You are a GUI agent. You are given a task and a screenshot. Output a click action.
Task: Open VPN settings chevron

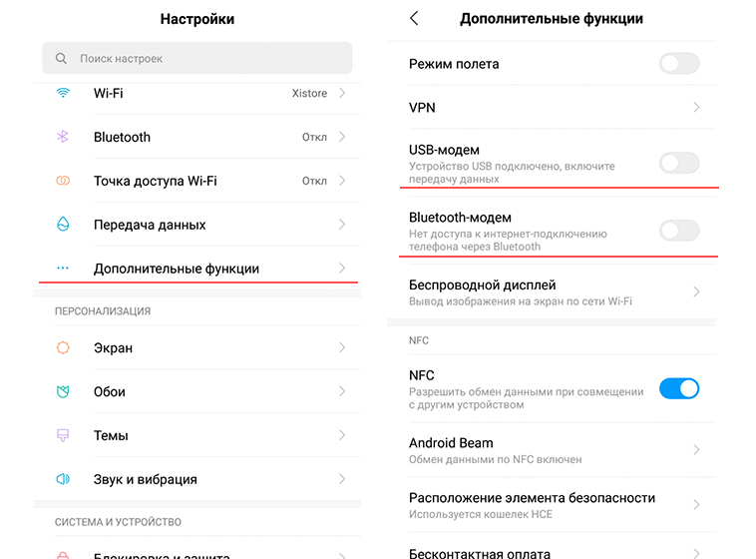tap(696, 107)
